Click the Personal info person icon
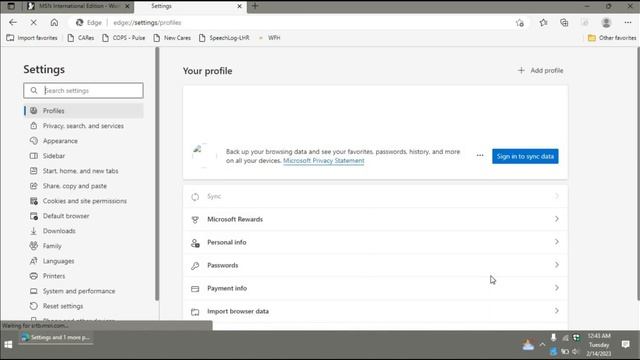Screen dimensions: 640x360 point(195,243)
